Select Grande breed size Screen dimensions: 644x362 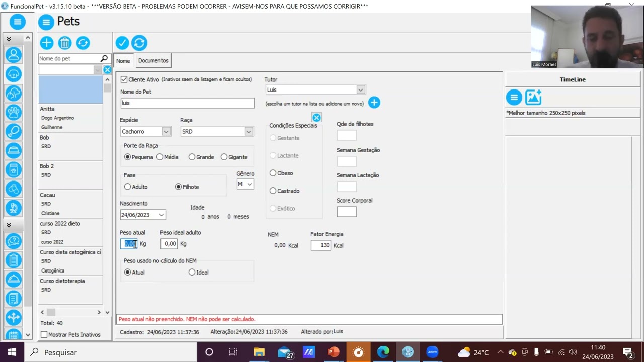[192, 157]
